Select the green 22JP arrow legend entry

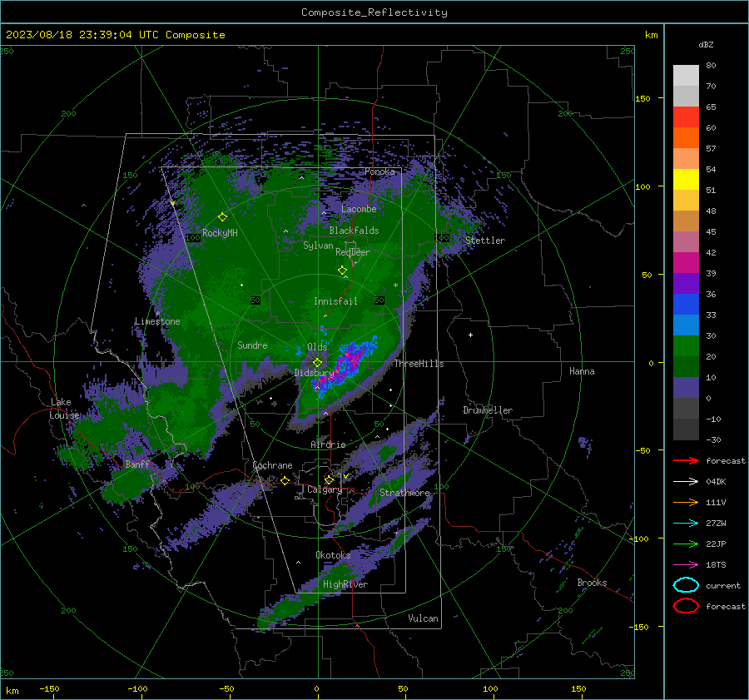(686, 544)
